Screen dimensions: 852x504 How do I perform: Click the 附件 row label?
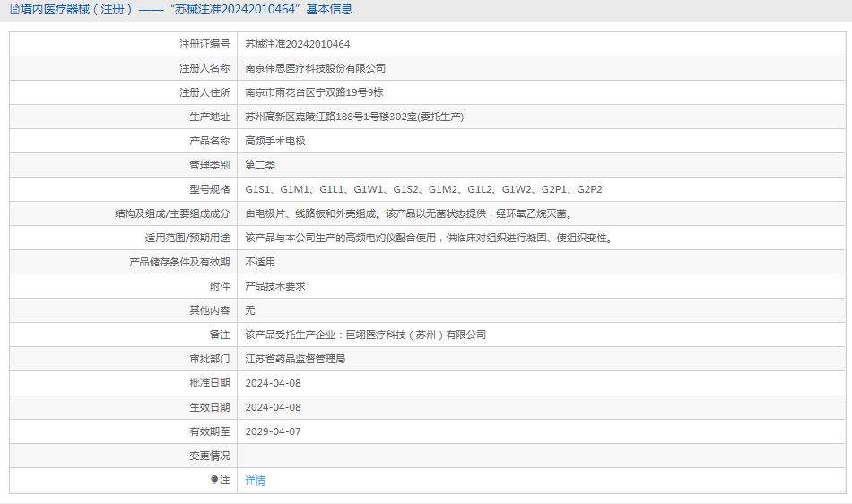tap(220, 287)
